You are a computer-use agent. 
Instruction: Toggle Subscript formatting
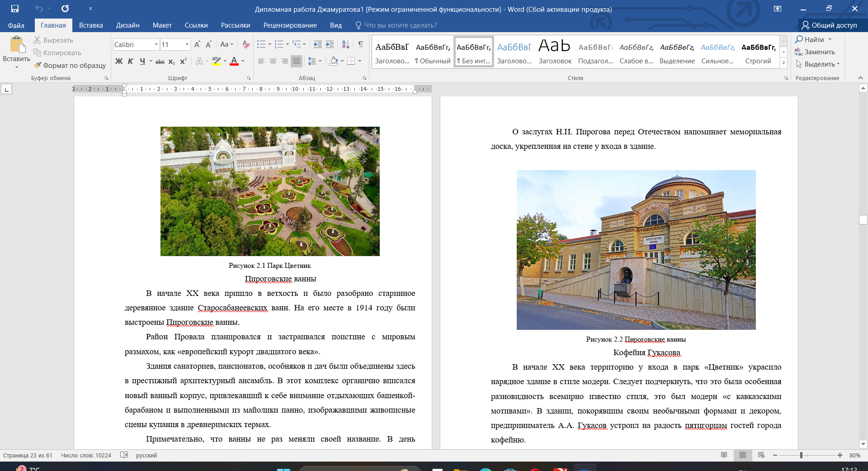pos(172,61)
